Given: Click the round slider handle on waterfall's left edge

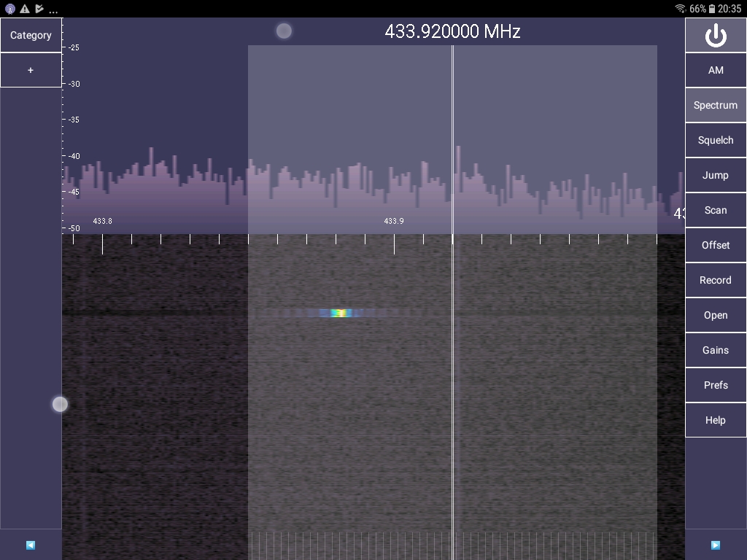Looking at the screenshot, I should point(60,404).
